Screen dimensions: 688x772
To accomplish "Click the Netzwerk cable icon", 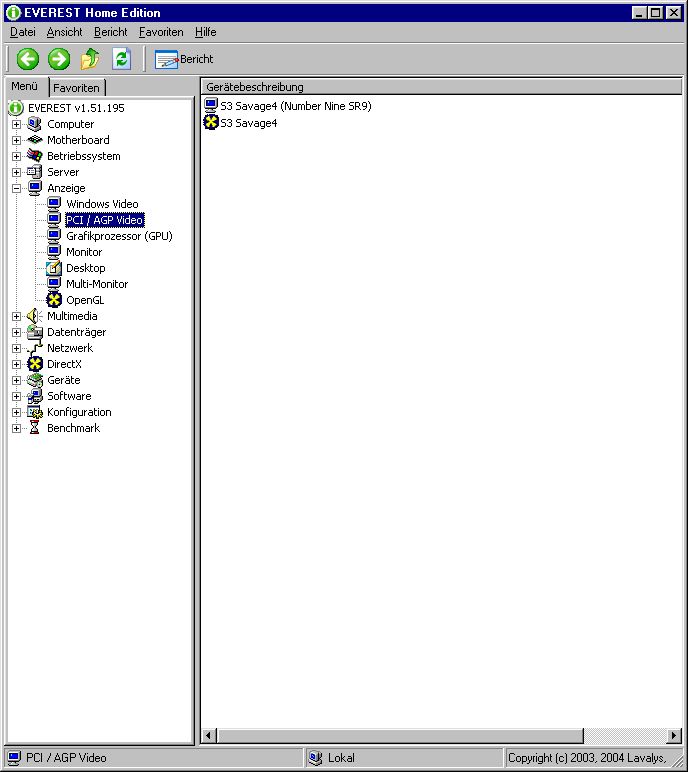I will click(x=34, y=348).
